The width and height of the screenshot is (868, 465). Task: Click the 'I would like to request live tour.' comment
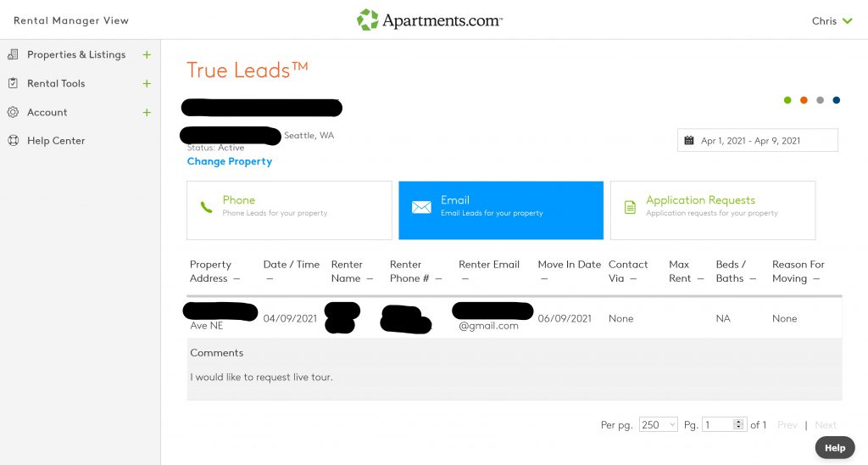pos(261,377)
